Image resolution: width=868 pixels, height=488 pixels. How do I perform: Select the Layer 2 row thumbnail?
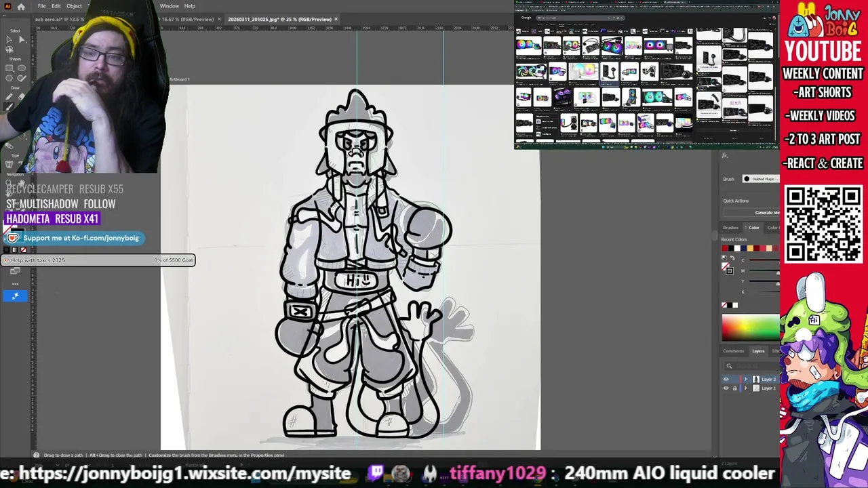point(756,380)
